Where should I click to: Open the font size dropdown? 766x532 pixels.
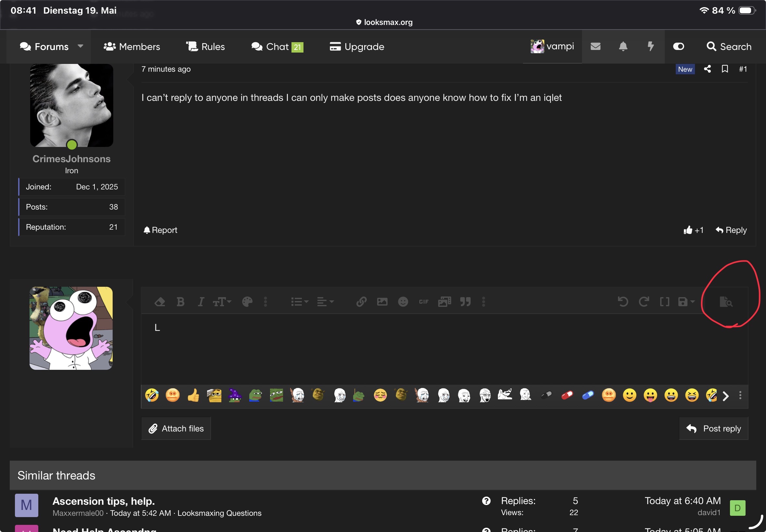point(222,302)
